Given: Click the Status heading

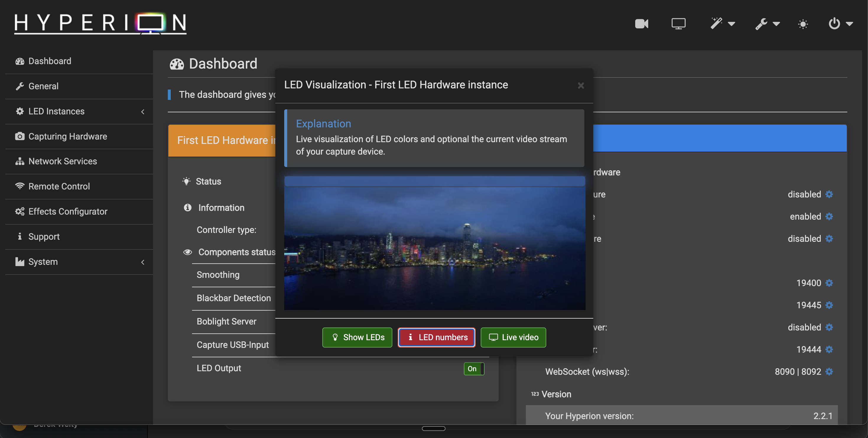Looking at the screenshot, I should (208, 181).
